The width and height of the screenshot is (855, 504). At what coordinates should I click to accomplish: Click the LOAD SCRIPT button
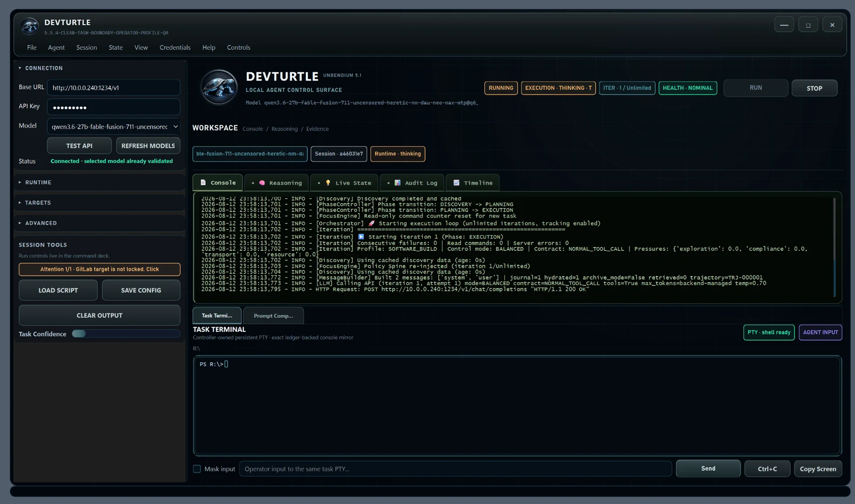pos(58,290)
